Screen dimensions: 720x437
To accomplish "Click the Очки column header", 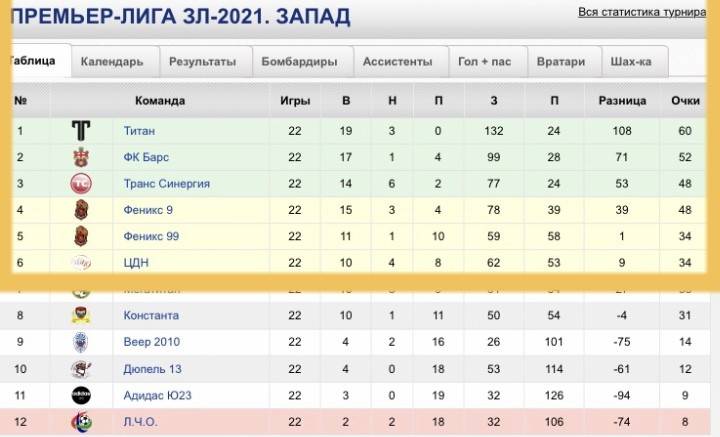I will [x=685, y=101].
